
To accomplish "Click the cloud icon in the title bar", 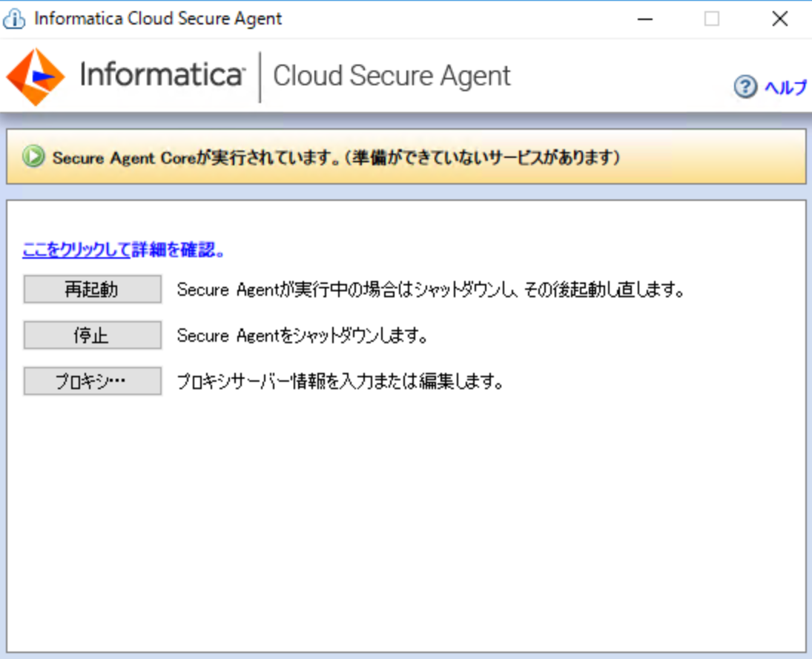I will click(x=13, y=18).
